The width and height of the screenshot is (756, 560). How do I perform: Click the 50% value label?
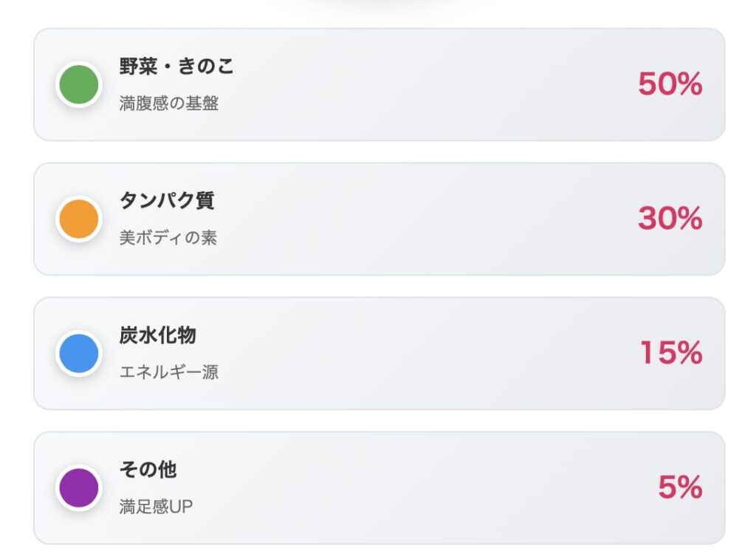point(670,84)
